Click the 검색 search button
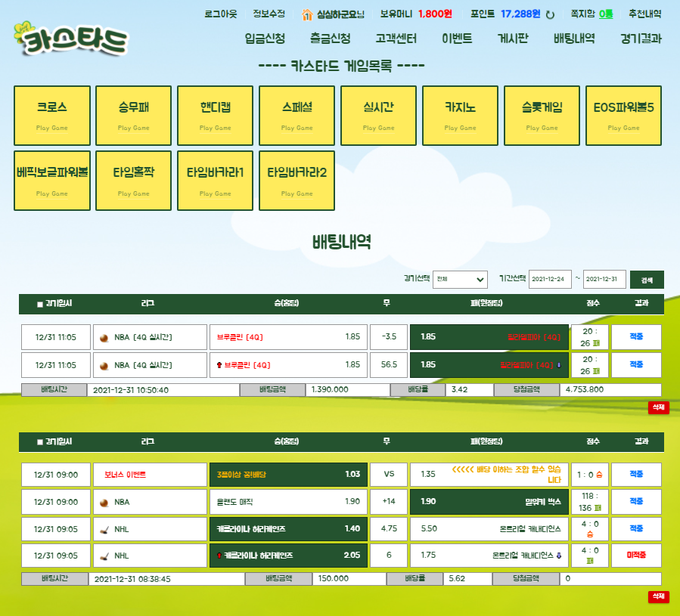 coord(647,280)
